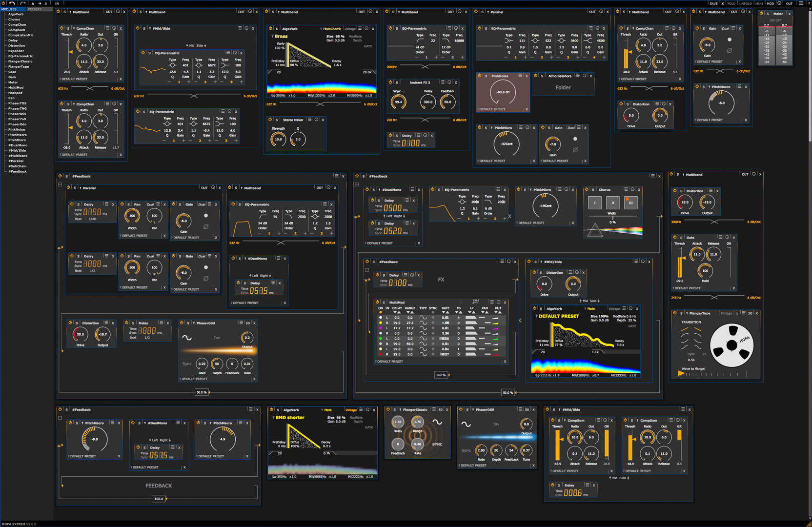Toggle power of first CompChan module
The image size is (812, 527).
coord(62,28)
